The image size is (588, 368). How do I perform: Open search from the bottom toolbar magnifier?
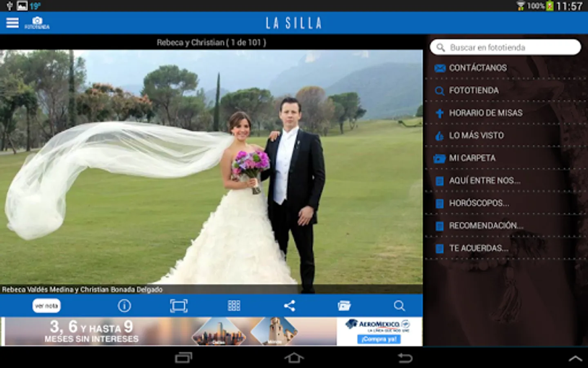click(400, 305)
